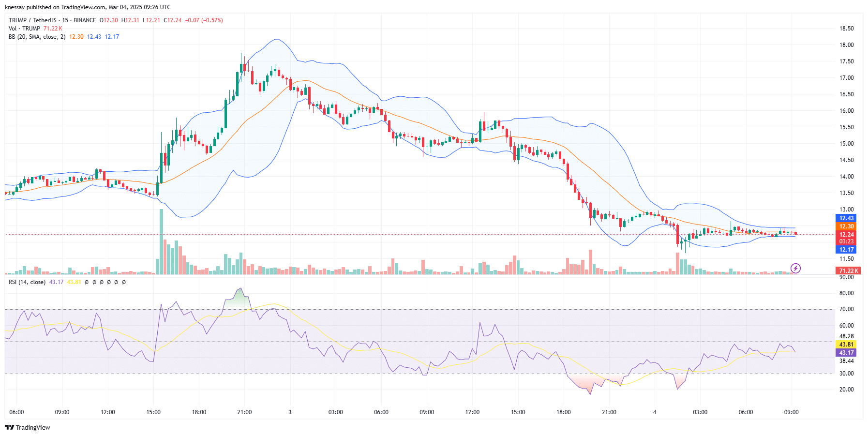Click the red 71.22 K volume axis tag

pyautogui.click(x=848, y=271)
